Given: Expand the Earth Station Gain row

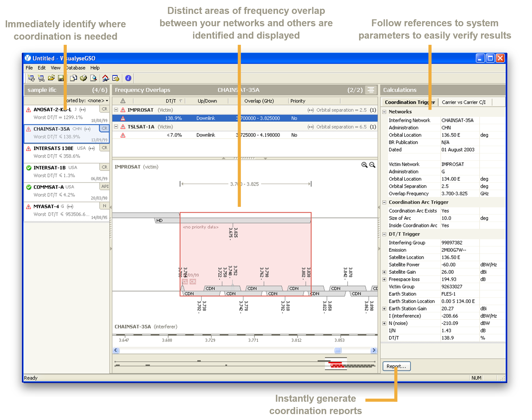Looking at the screenshot, I should [x=384, y=309].
